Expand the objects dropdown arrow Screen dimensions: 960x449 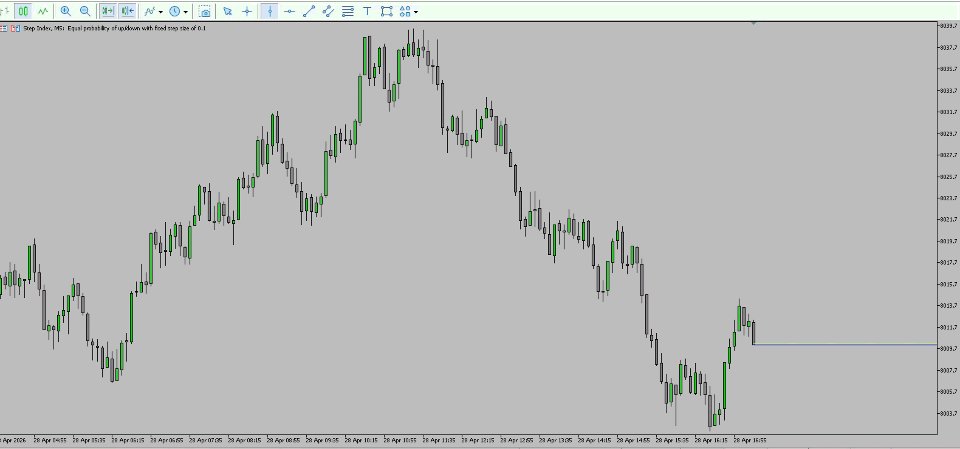pyautogui.click(x=416, y=12)
